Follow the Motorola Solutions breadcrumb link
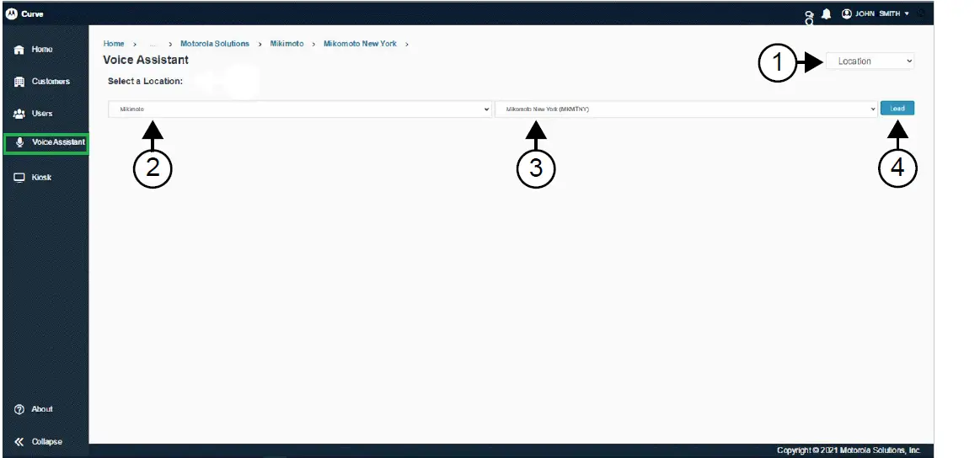980x458 pixels. coord(214,44)
